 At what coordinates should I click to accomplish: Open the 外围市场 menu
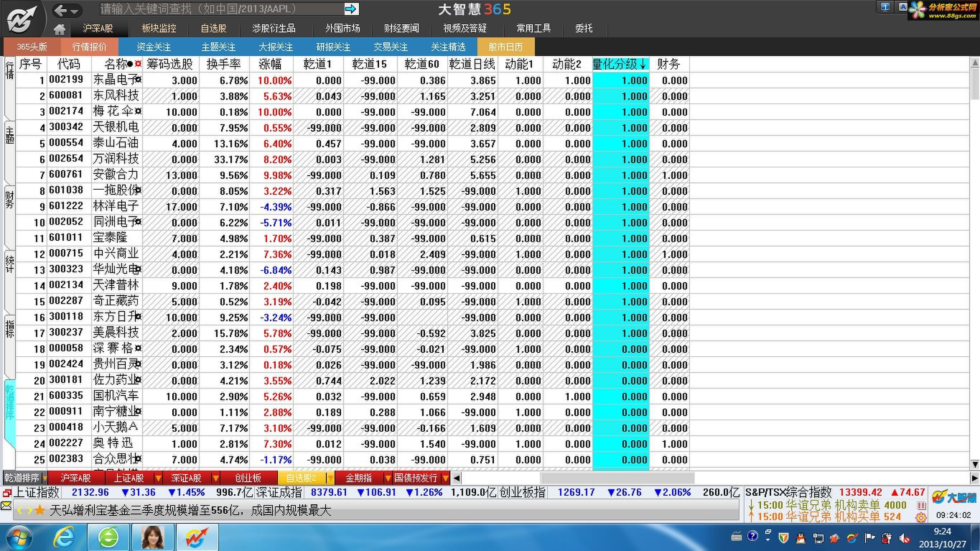pos(342,28)
